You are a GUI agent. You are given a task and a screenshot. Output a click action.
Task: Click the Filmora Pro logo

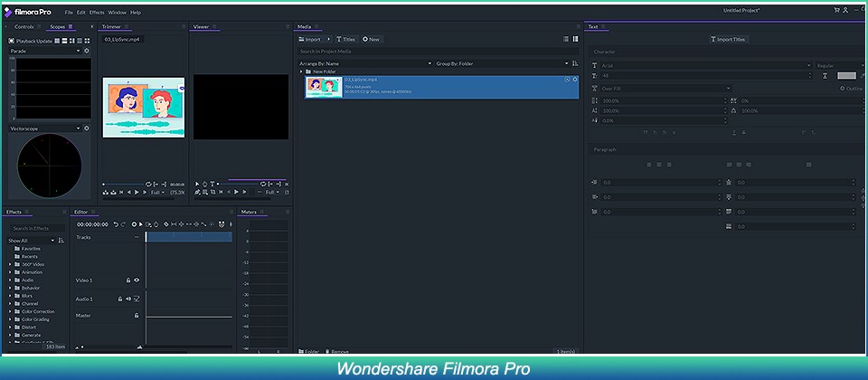click(x=28, y=12)
